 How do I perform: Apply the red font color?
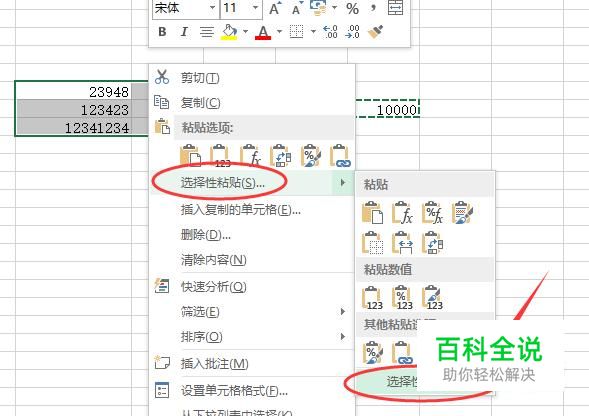(263, 32)
